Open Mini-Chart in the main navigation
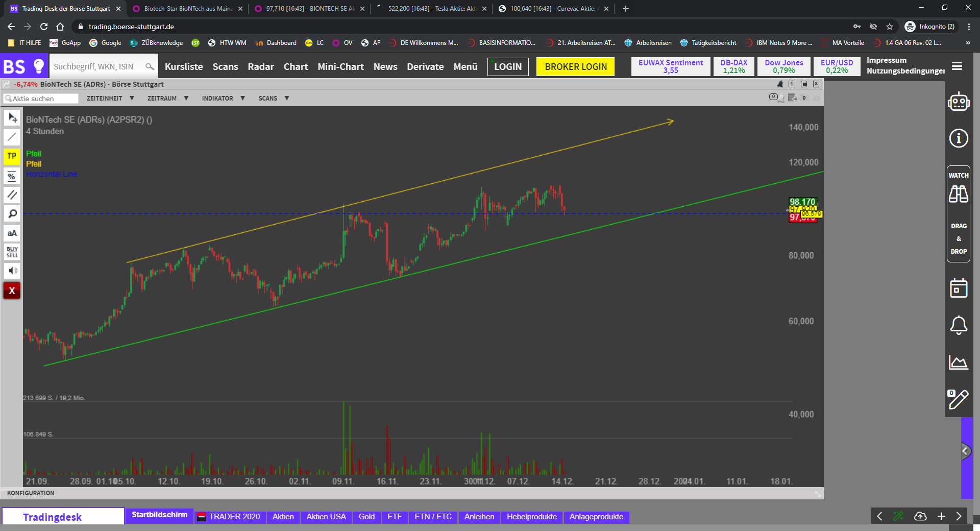The width and height of the screenshot is (980, 531). [x=340, y=66]
